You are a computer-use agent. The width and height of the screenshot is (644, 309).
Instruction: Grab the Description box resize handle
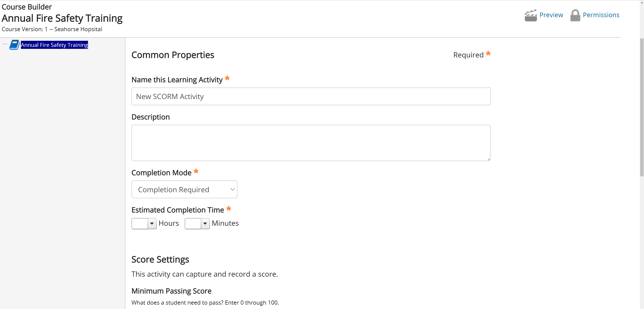pos(488,159)
